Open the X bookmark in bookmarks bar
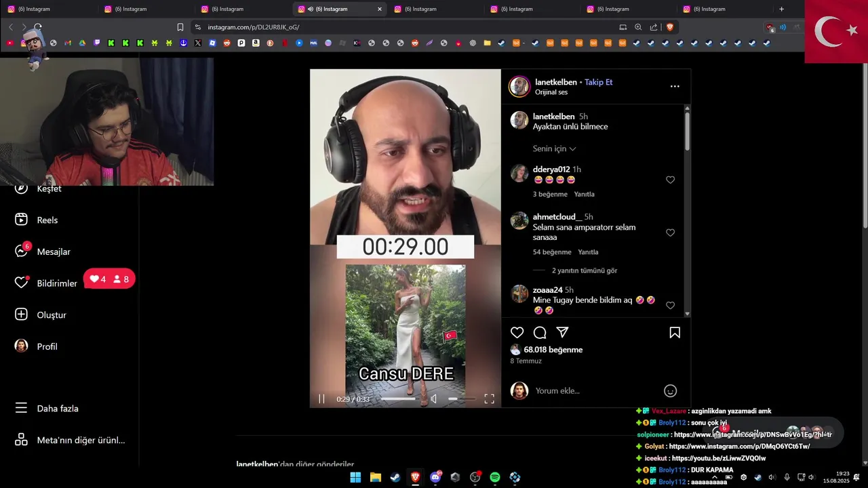Viewport: 868px width, 488px height. pos(198,43)
